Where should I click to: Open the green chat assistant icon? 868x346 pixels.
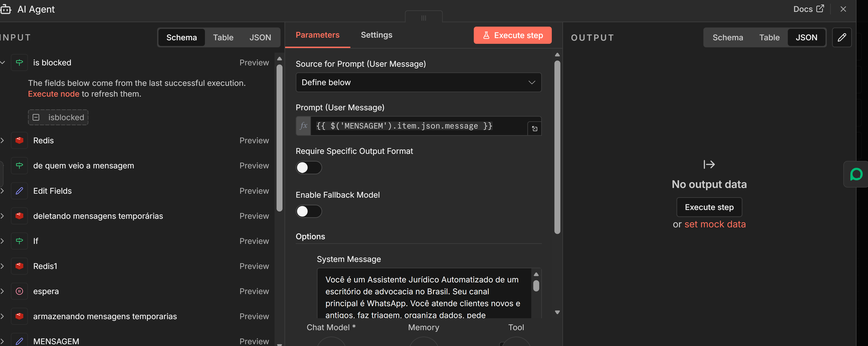(x=856, y=174)
